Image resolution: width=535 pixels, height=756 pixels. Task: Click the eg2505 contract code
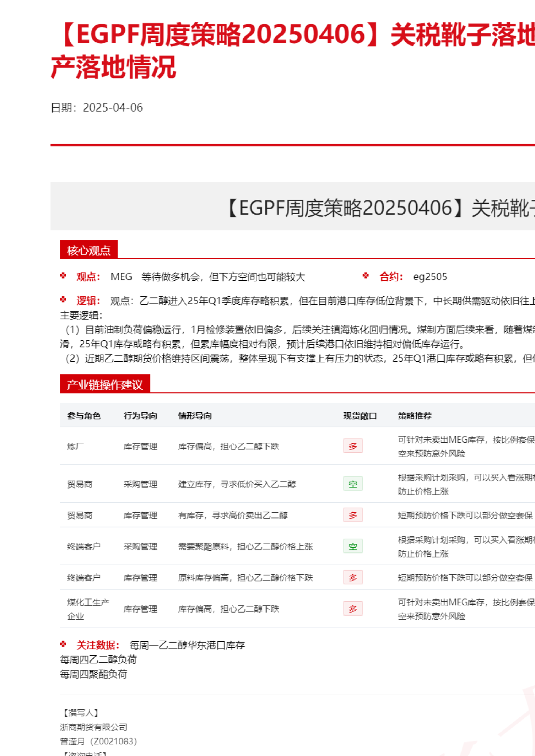click(x=430, y=277)
